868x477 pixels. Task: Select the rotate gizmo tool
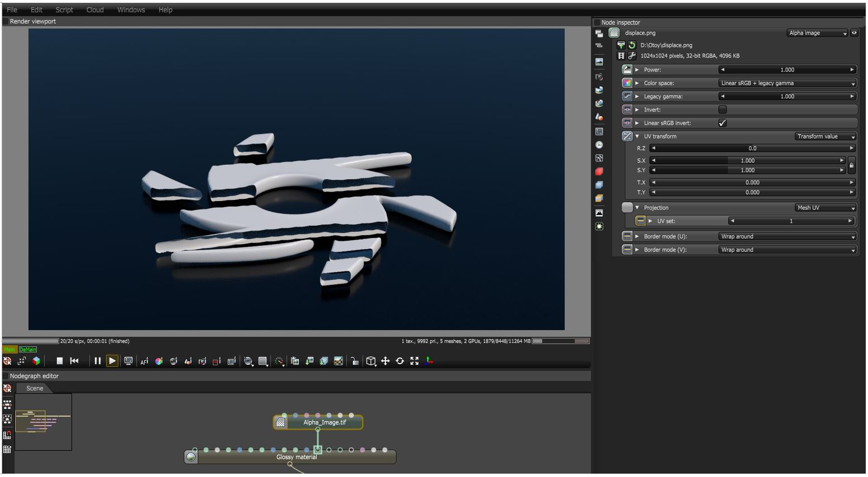(x=400, y=361)
